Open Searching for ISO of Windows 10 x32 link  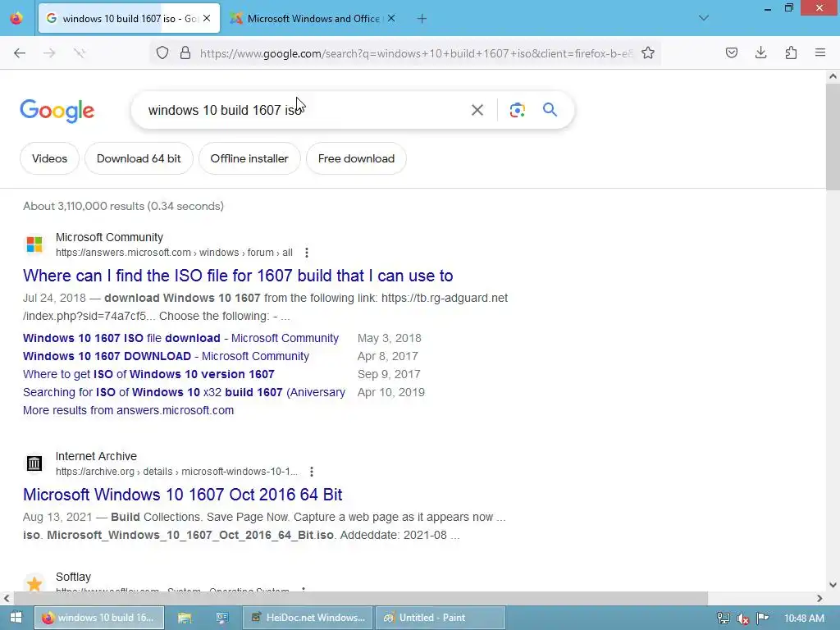184,392
